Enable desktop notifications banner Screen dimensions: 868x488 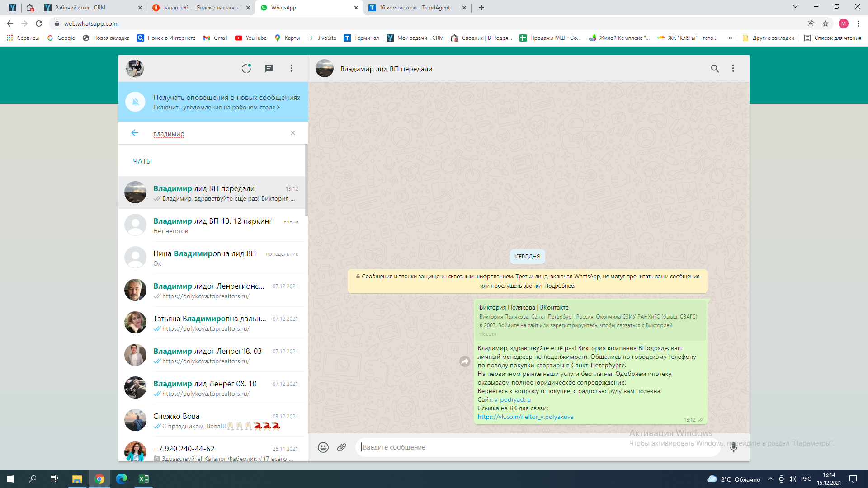click(216, 108)
